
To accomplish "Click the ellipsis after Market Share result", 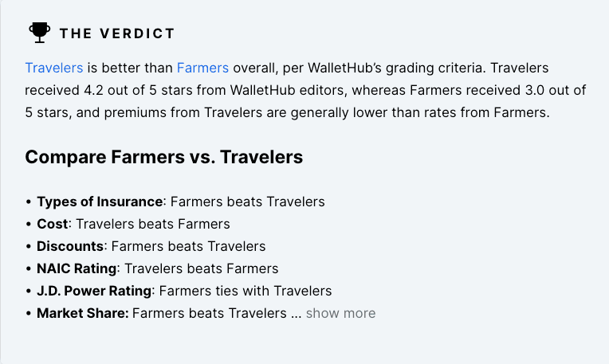I will tap(296, 313).
